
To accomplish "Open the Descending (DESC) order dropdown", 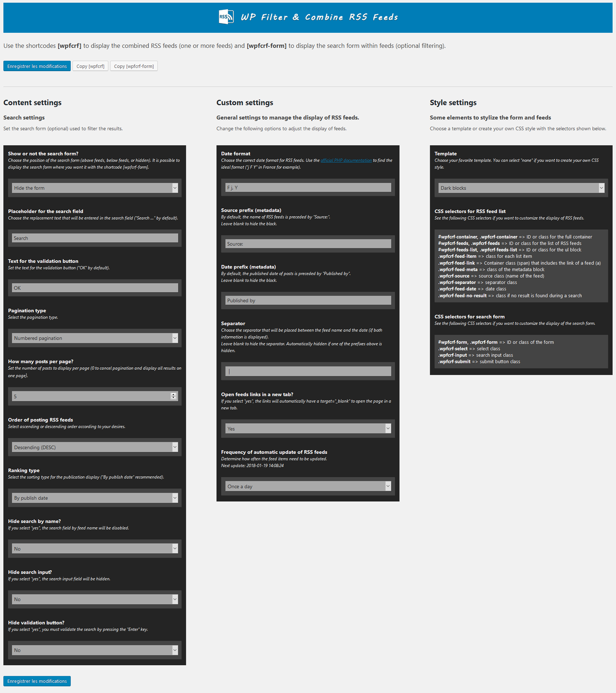I will tap(95, 447).
